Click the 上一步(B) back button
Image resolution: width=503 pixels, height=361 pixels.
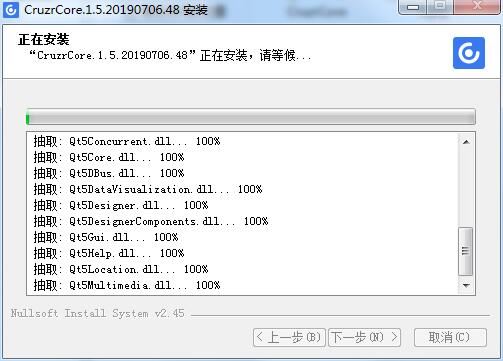(x=289, y=337)
